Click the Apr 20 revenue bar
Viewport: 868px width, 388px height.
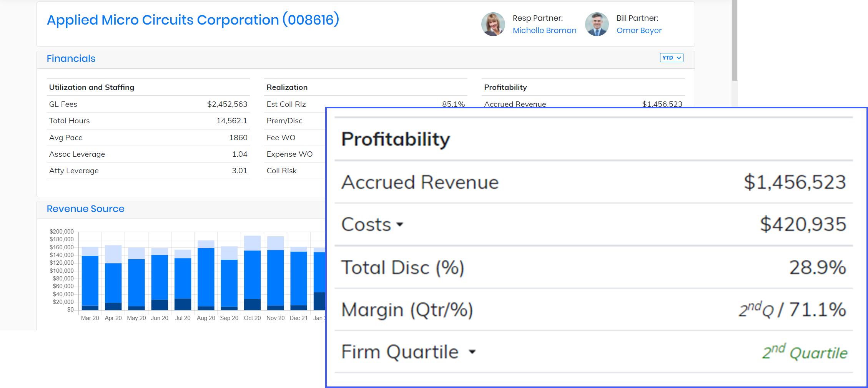[113, 278]
